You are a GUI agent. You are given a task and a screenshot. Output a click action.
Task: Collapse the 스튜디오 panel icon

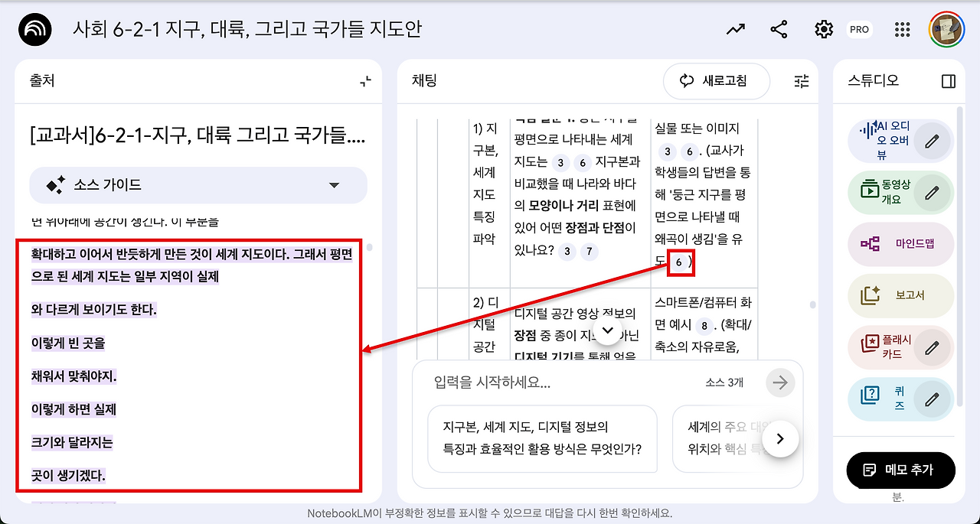[x=949, y=81]
